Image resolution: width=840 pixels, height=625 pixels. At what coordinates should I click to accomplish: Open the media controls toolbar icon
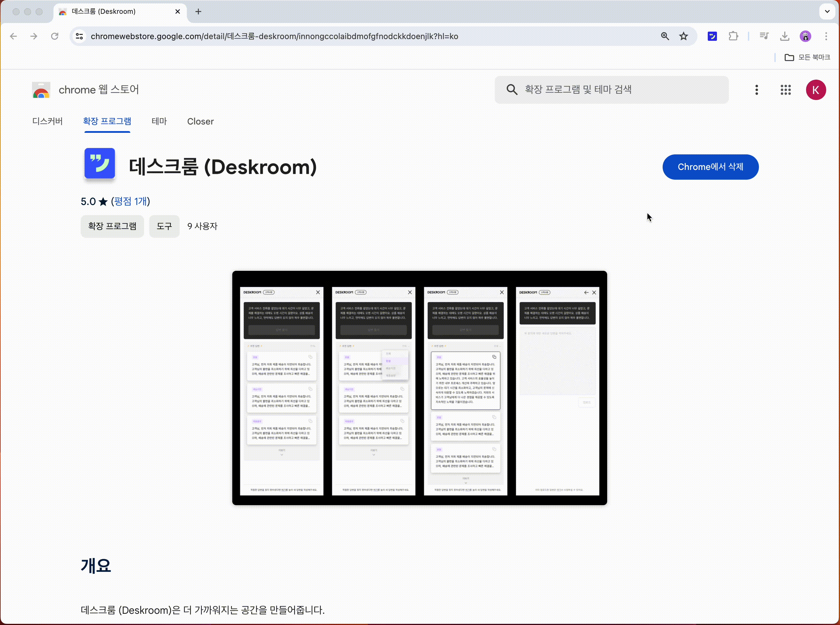(764, 36)
